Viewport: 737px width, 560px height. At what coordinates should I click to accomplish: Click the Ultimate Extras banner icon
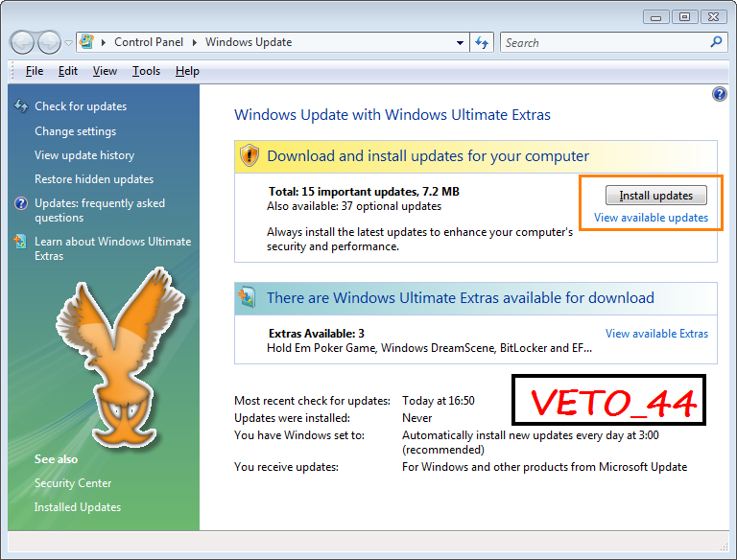tap(247, 297)
